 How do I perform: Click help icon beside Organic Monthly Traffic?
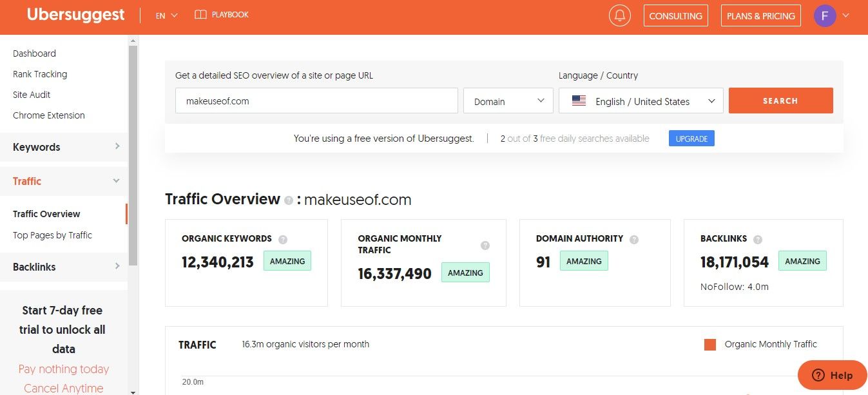click(485, 246)
